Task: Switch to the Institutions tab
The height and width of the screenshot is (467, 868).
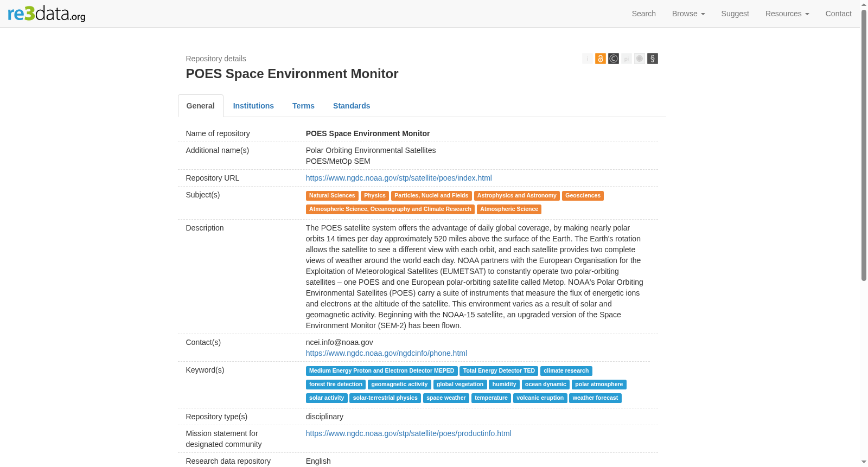Action: pyautogui.click(x=253, y=106)
